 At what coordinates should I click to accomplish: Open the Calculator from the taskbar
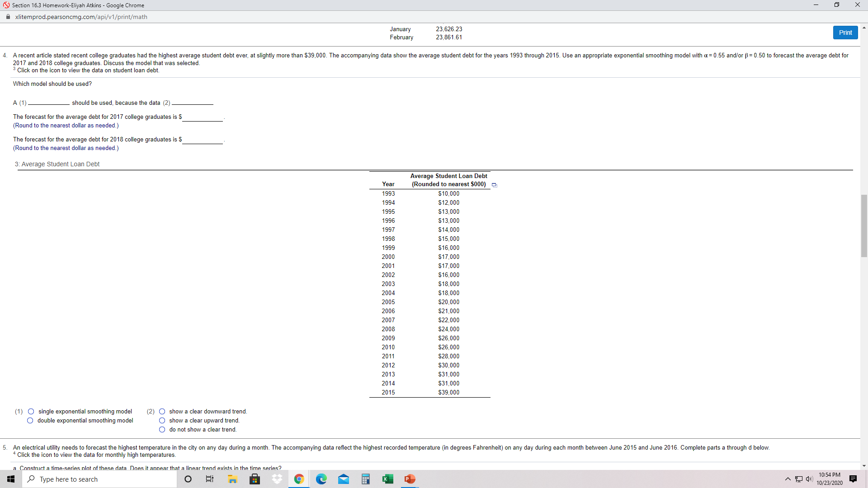366,479
